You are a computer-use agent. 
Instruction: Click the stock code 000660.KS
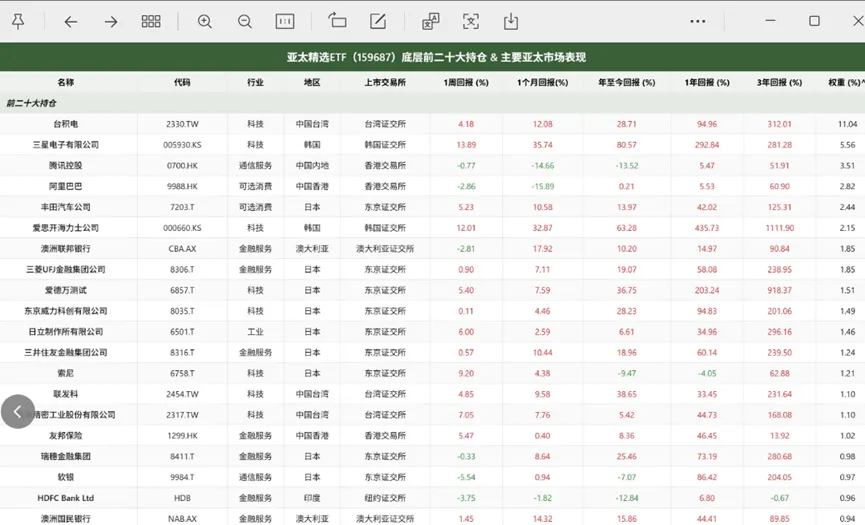point(182,228)
